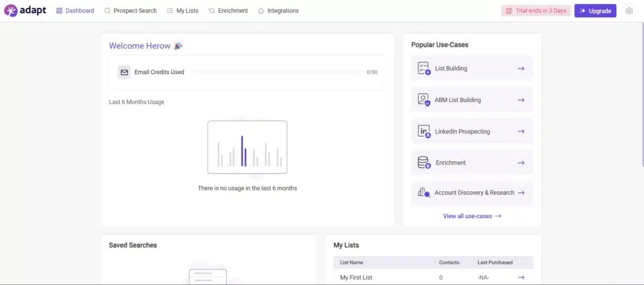This screenshot has width=644, height=285.
Task: Click the ABM List Building icon
Action: [424, 100]
